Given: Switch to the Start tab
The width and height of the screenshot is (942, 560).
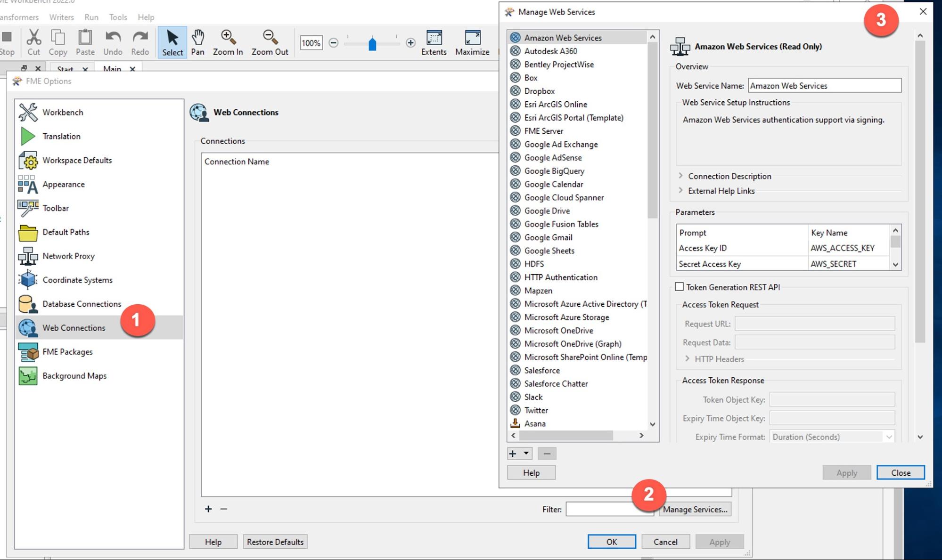Looking at the screenshot, I should click(64, 69).
